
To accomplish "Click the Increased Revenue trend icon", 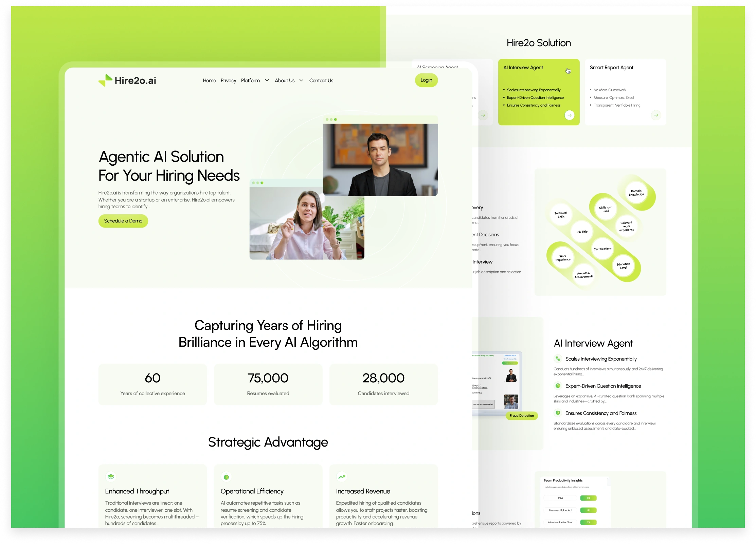I will [x=342, y=477].
